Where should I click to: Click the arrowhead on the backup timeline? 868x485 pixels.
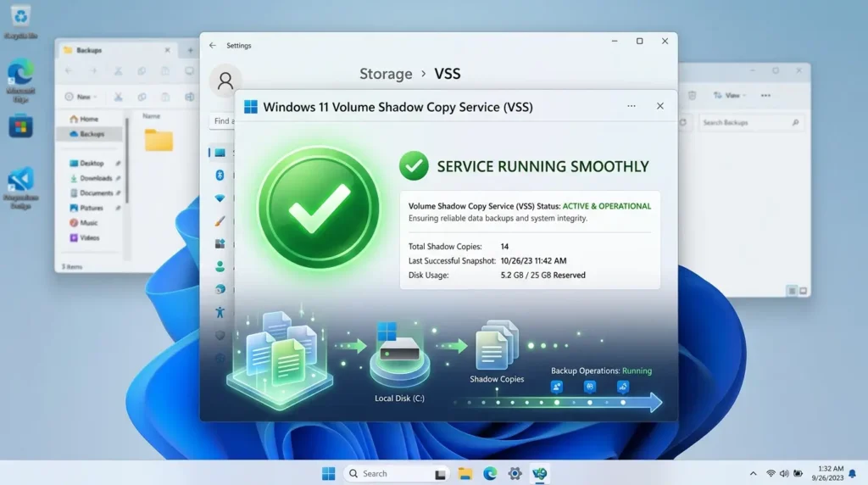(x=655, y=403)
